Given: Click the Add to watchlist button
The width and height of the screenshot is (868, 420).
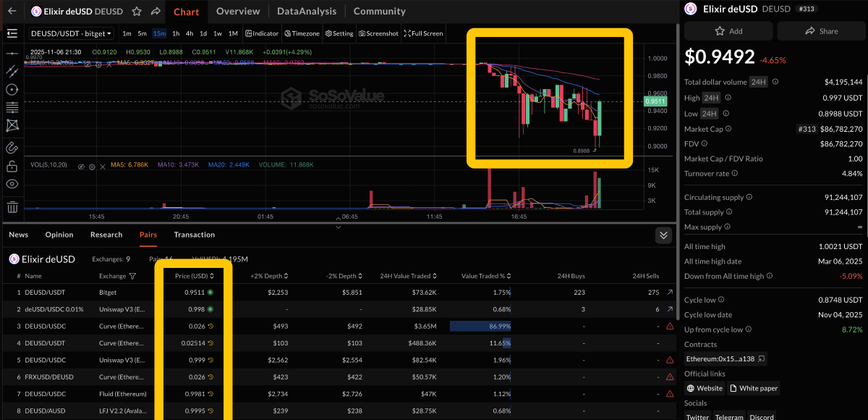Looking at the screenshot, I should 728,31.
